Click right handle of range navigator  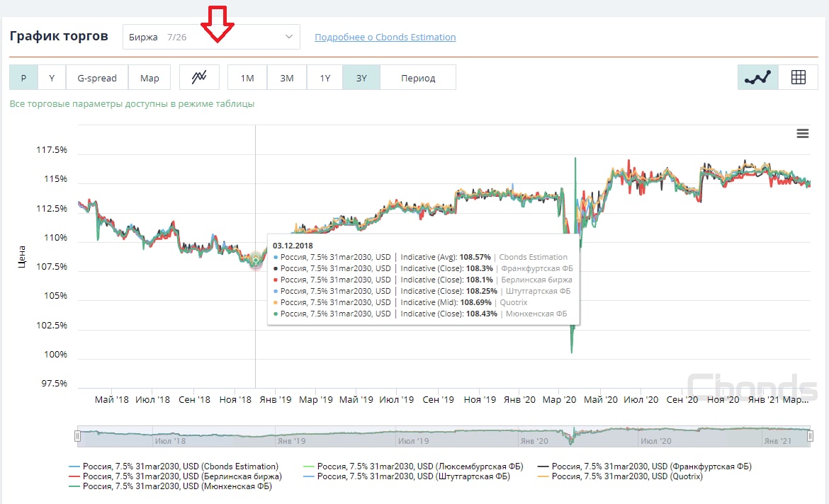tap(810, 436)
